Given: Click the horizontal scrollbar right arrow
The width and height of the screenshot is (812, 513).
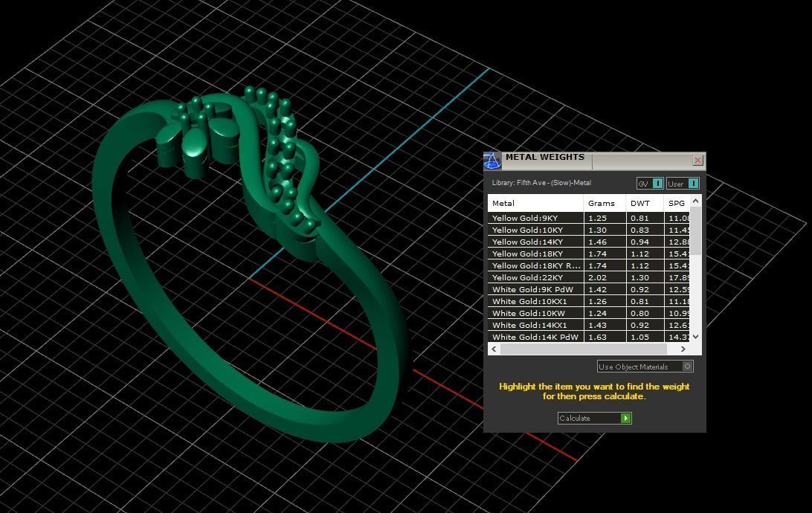Looking at the screenshot, I should coord(683,349).
